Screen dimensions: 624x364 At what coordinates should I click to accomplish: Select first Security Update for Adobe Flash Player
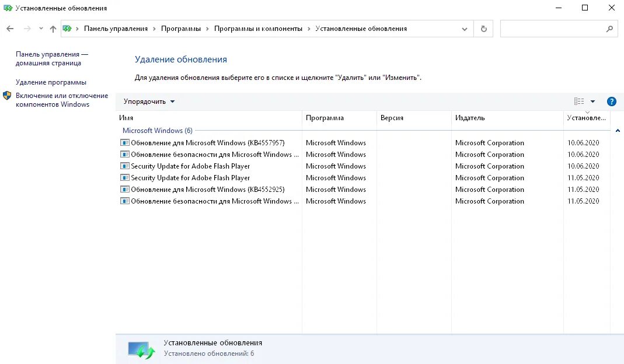[x=363, y=166]
